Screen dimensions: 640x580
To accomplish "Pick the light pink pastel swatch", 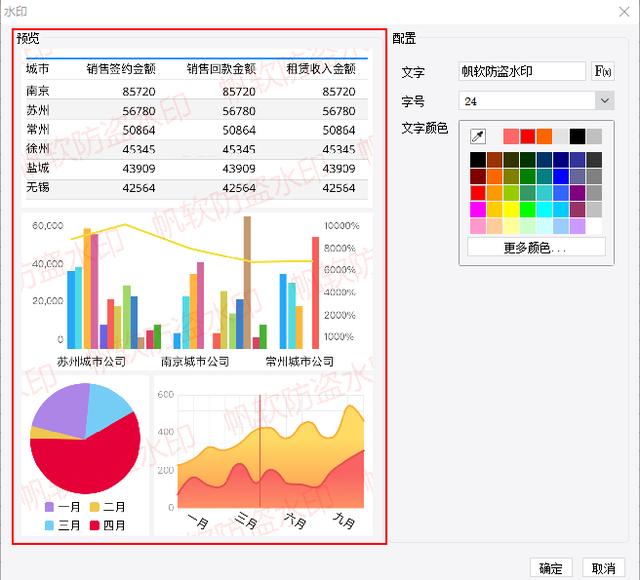I will point(478,226).
